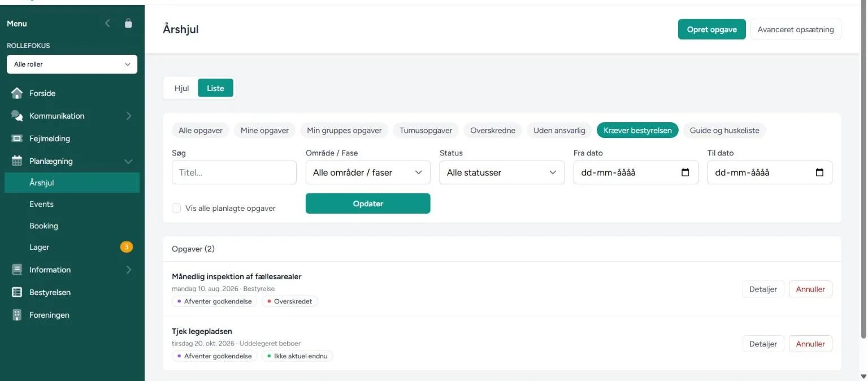Collapse the sidebar menu with the arrow icon

[x=108, y=23]
